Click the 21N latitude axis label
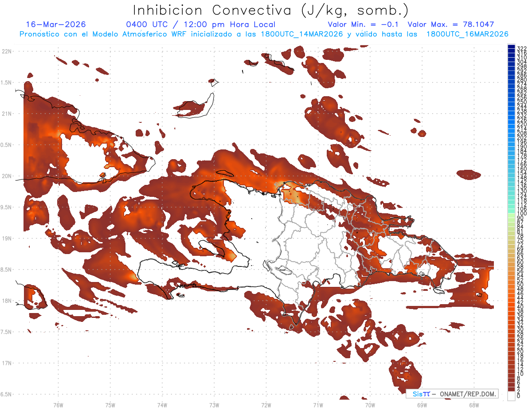This screenshot has height=411, width=532. 7,114
